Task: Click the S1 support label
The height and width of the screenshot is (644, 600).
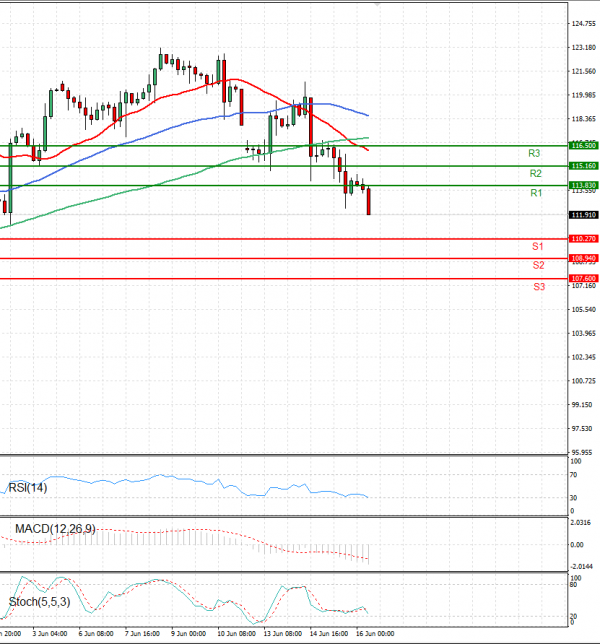Action: point(538,246)
